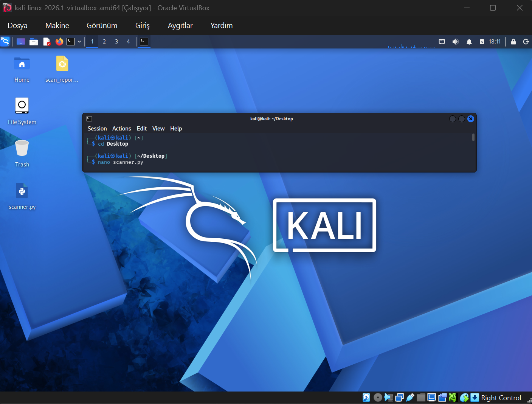Switch to workspace 2
532x404 pixels.
click(104, 42)
